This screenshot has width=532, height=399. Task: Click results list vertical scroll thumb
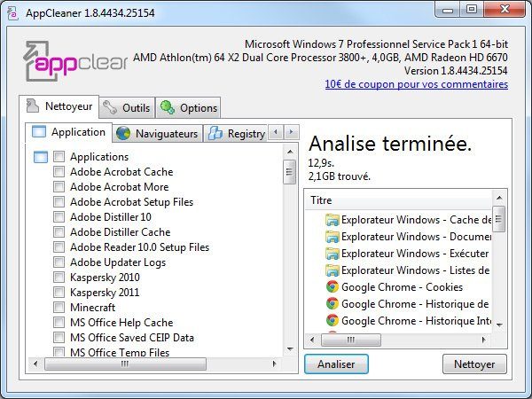(498, 219)
